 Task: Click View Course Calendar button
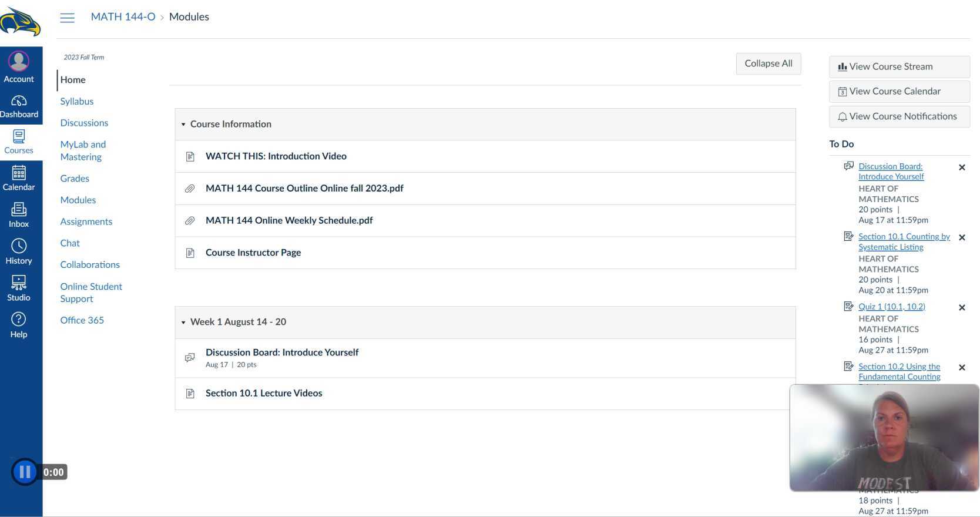[899, 92]
